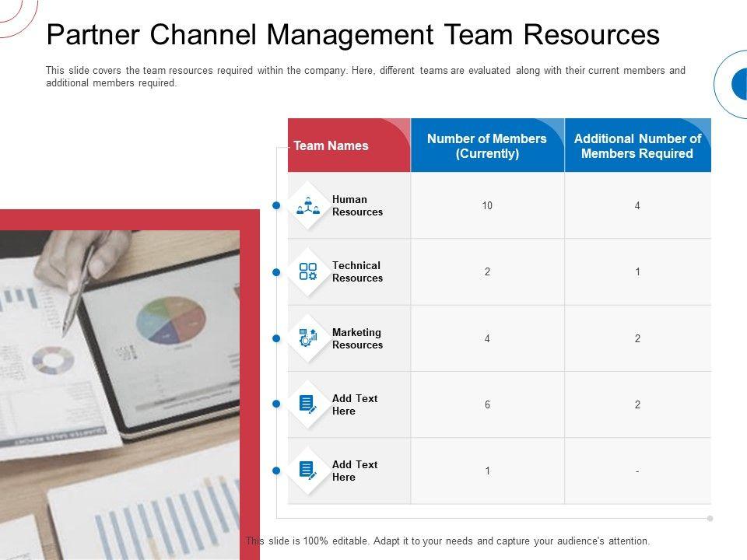This screenshot has height=560, width=747.
Task: Click additional members value 4 for Human Resources
Action: [637, 205]
